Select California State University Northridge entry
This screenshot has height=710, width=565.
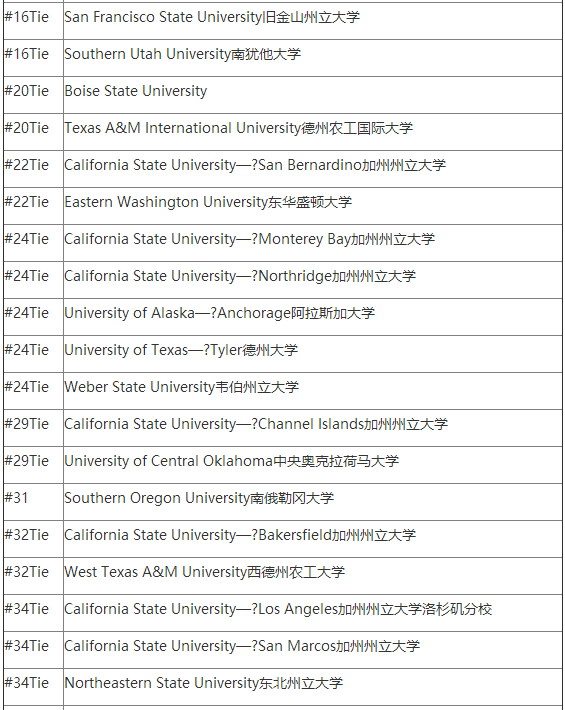pyautogui.click(x=240, y=276)
